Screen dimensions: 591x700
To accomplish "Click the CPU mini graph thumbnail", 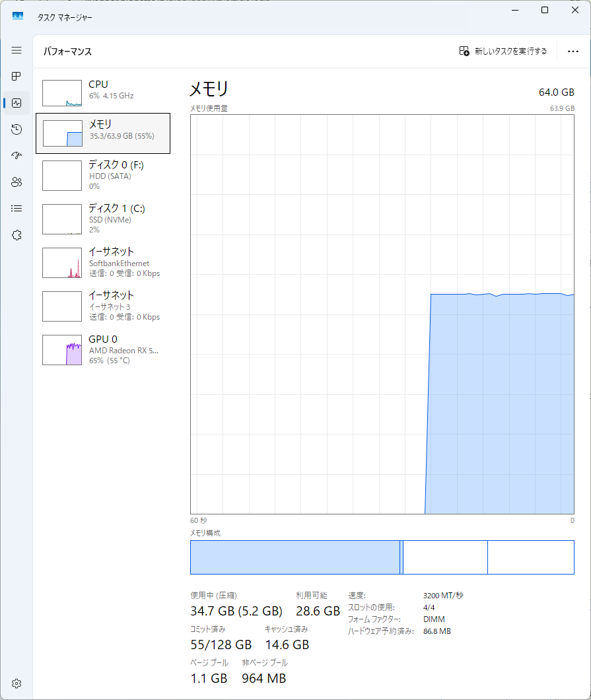I will click(62, 93).
